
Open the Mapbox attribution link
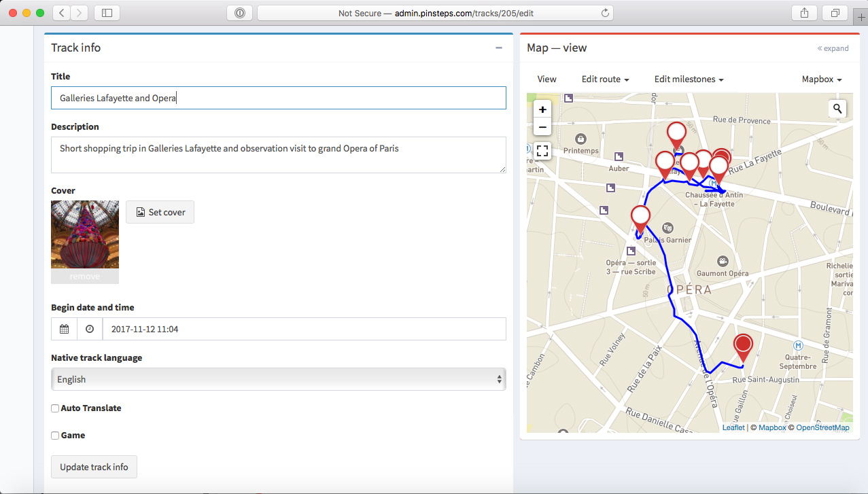pyautogui.click(x=772, y=427)
